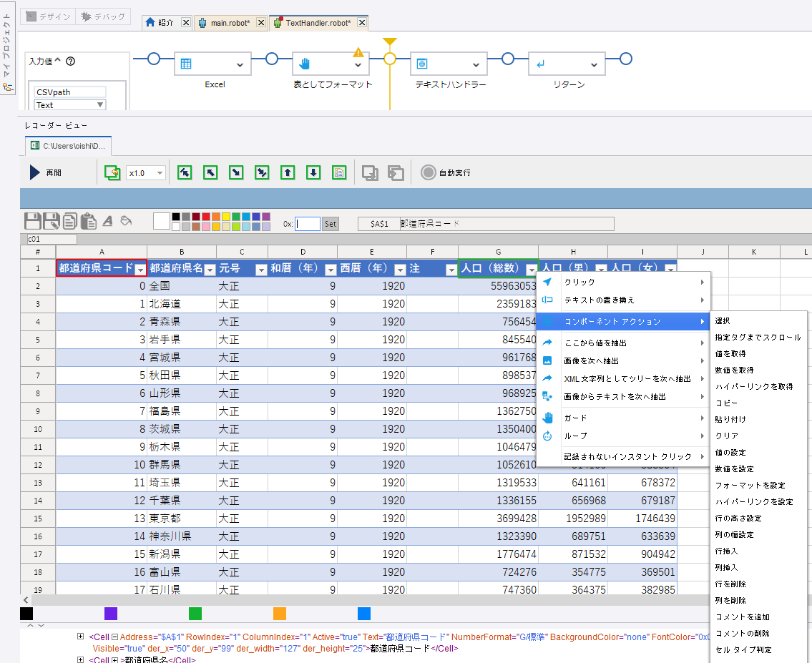Click inside the CSVpath input field
Viewport: 812px width, 663px height.
tap(70, 90)
